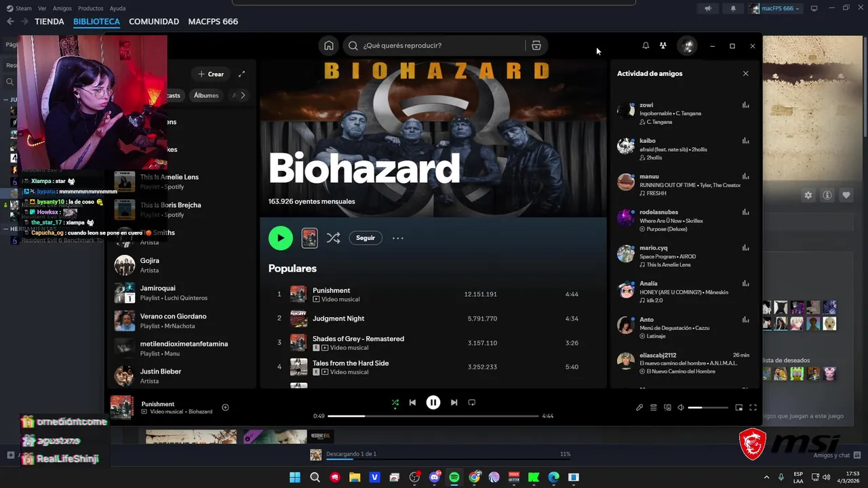The height and width of the screenshot is (488, 868).
Task: Open Jamiroquai playlist in library
Action: 183,293
